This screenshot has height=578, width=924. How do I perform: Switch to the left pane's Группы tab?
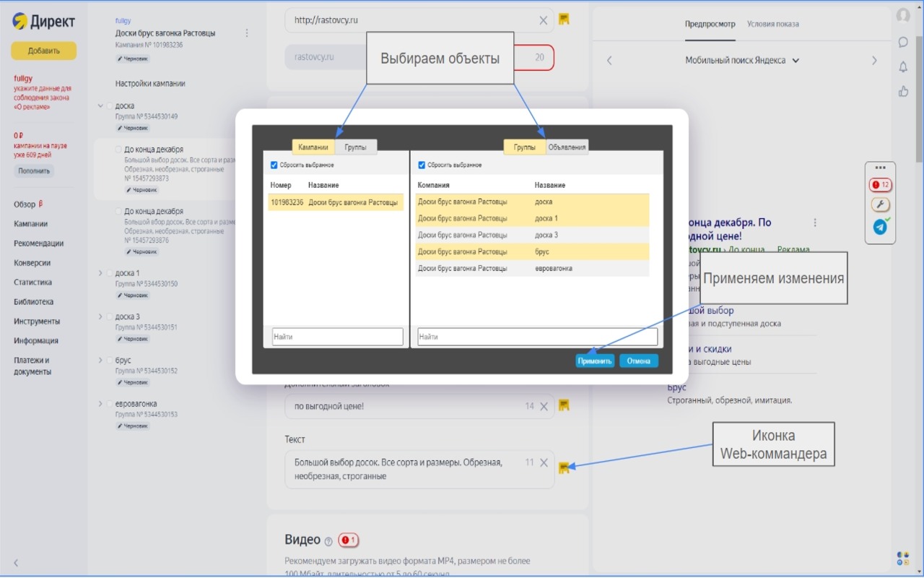click(x=355, y=147)
